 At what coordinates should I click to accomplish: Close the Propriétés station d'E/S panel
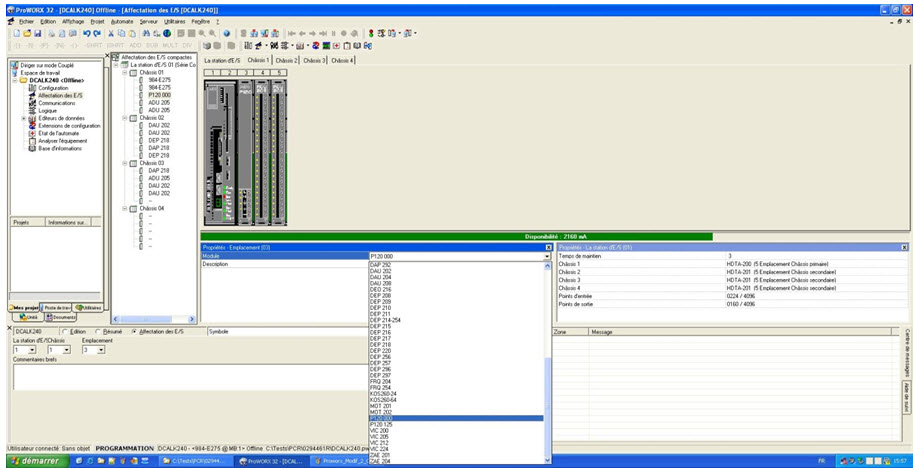(904, 248)
